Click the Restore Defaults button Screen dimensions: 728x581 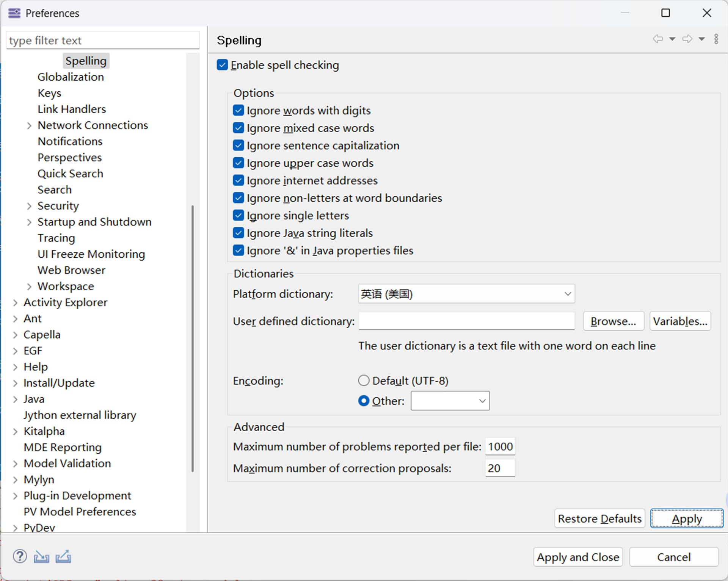[599, 518]
